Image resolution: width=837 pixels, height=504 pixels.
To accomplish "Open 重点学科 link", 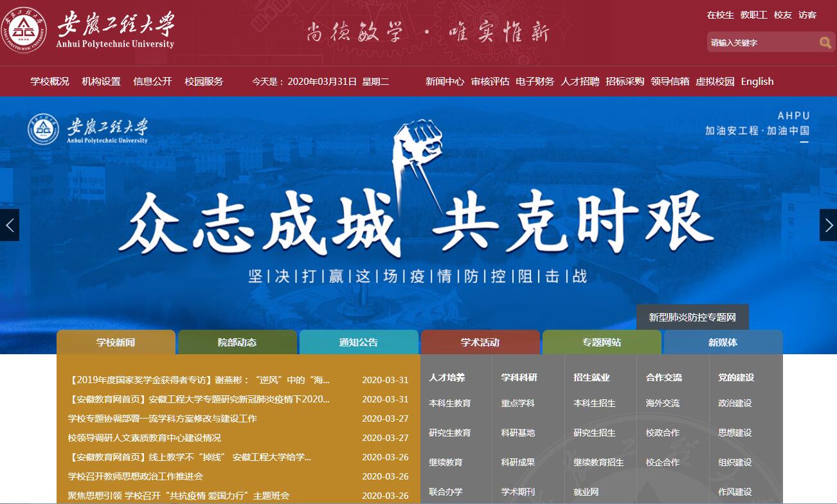I will pos(518,403).
